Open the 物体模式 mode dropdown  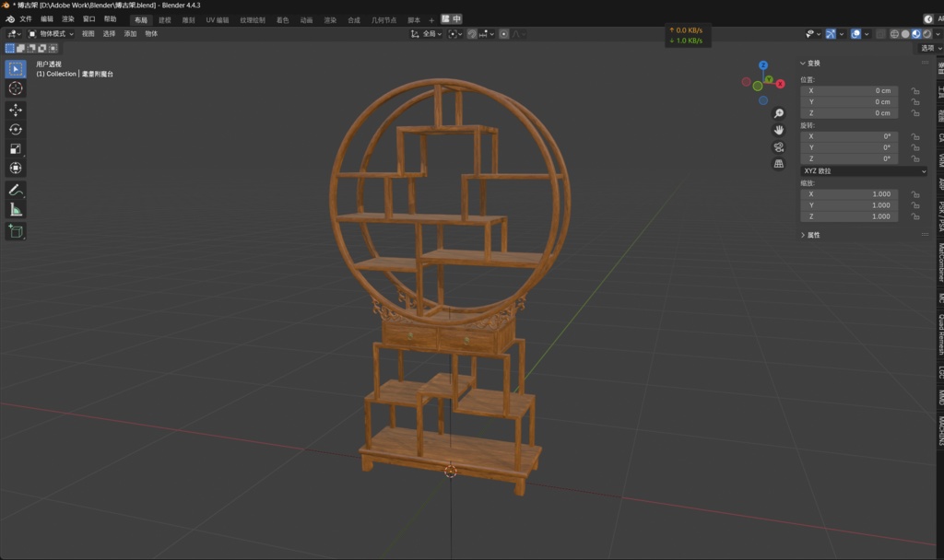(52, 34)
